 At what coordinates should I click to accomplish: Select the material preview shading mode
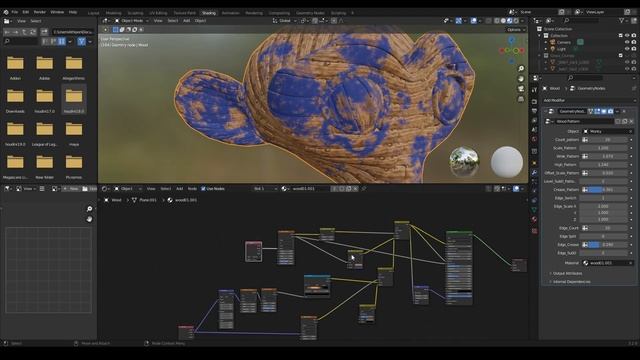point(510,20)
